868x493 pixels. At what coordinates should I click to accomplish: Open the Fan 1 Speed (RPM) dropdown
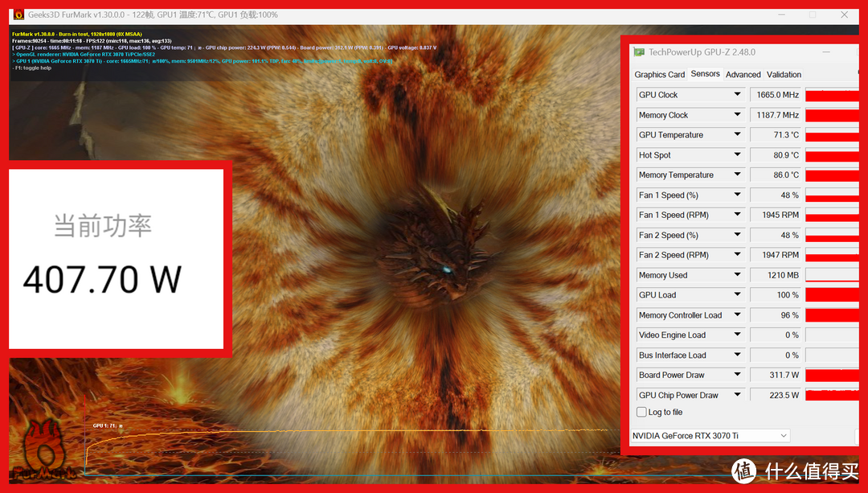[737, 215]
